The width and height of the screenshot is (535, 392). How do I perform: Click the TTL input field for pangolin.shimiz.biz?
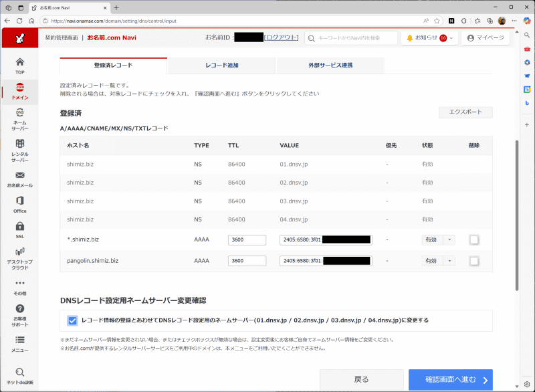tap(247, 261)
